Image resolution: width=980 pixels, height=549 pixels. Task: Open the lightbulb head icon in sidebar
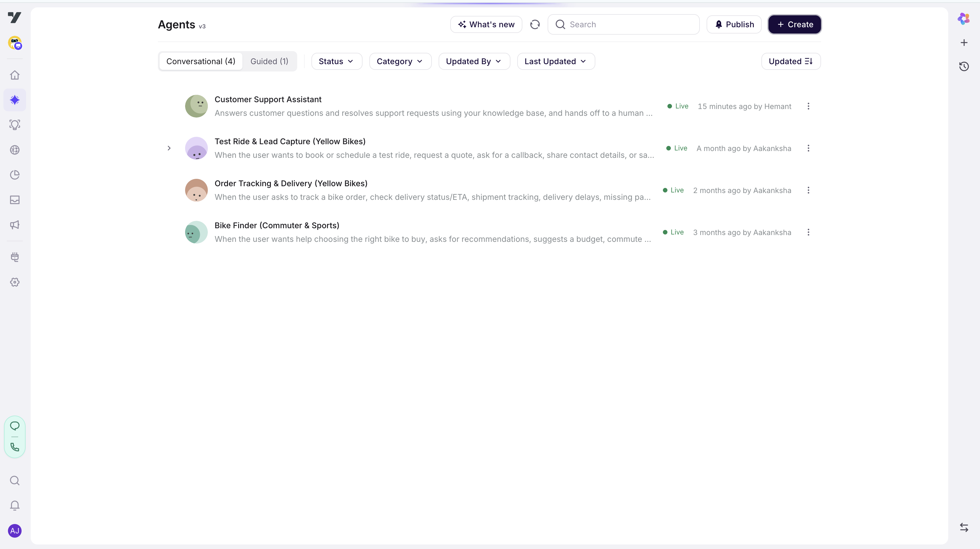click(15, 125)
